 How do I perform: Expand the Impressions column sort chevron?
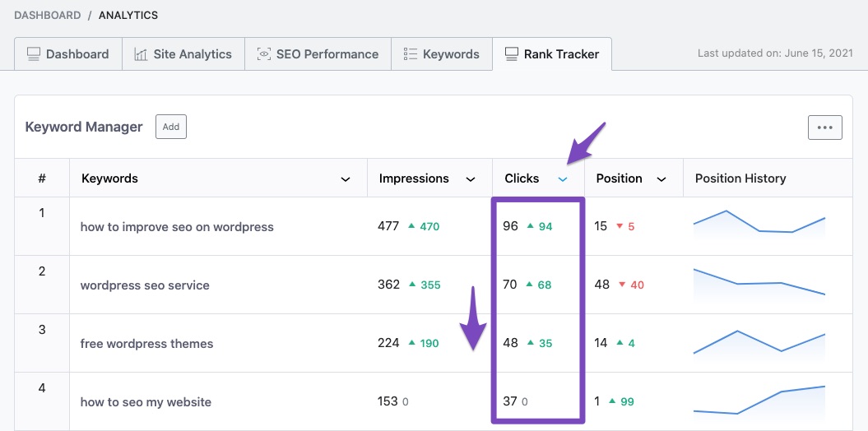coord(471,179)
